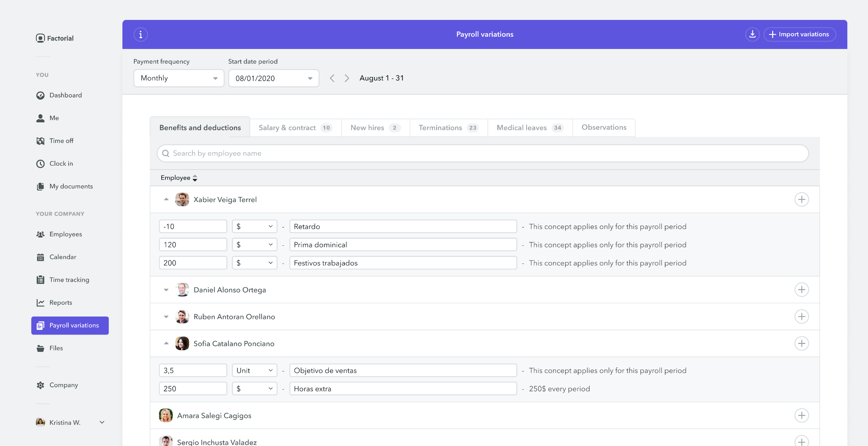Open the Payment frequency Monthly dropdown
Screen dimensions: 868x446
tap(179, 78)
